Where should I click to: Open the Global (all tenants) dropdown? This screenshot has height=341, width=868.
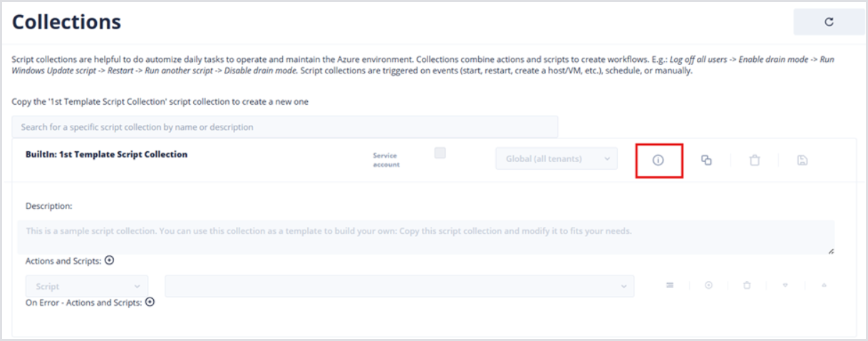[556, 158]
